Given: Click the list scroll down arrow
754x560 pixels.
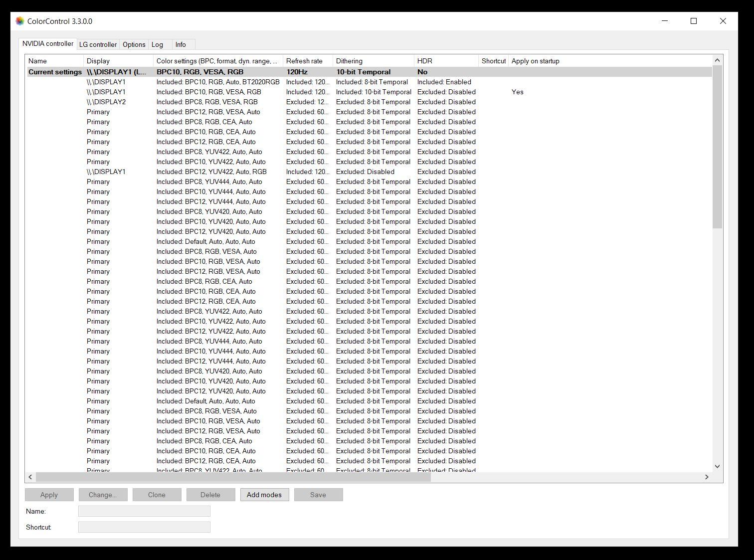Looking at the screenshot, I should click(717, 466).
